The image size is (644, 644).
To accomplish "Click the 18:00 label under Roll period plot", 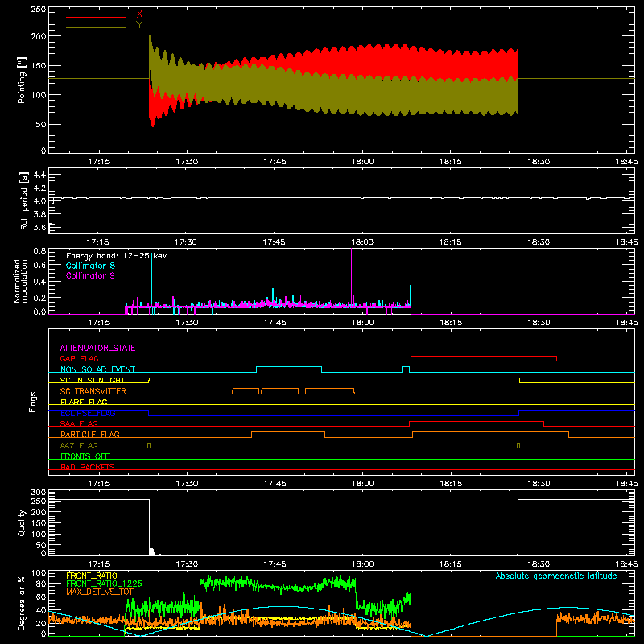I will (x=363, y=242).
